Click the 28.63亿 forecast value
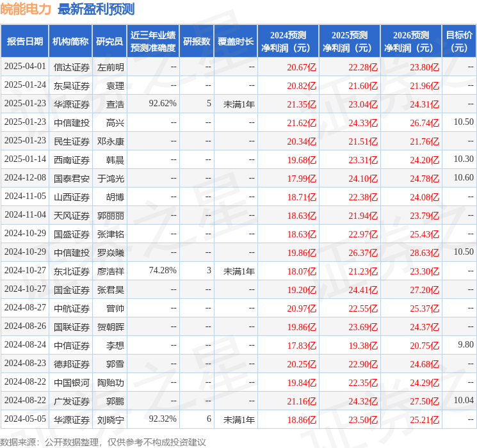The height and width of the screenshot is (448, 477). [424, 253]
